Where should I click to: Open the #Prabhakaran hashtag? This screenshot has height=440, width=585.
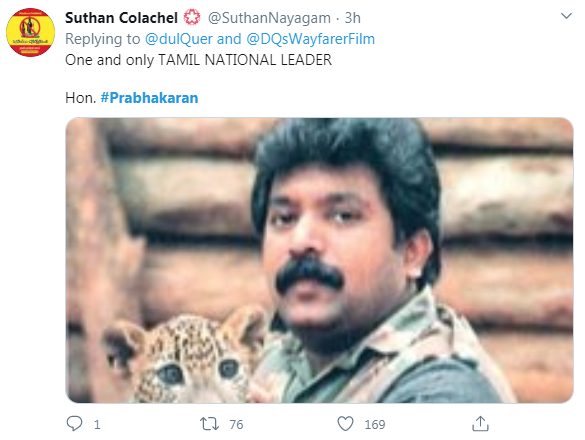(149, 98)
